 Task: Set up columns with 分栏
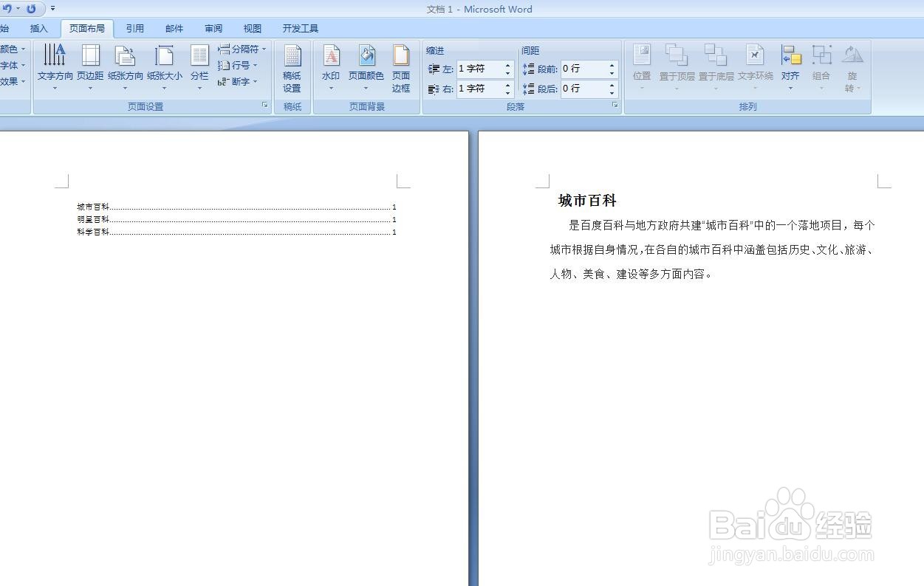199,66
